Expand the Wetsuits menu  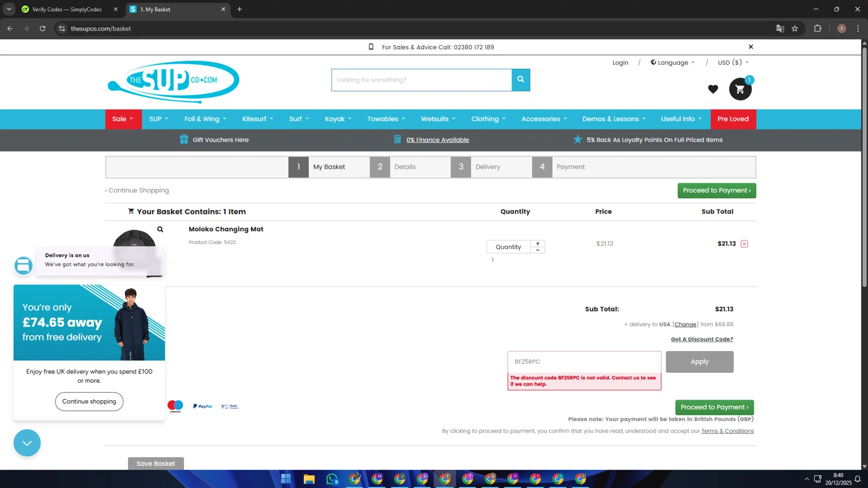pos(438,119)
